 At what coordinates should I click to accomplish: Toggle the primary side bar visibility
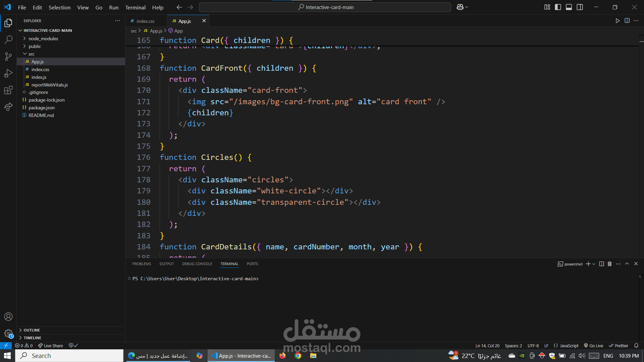[558, 7]
